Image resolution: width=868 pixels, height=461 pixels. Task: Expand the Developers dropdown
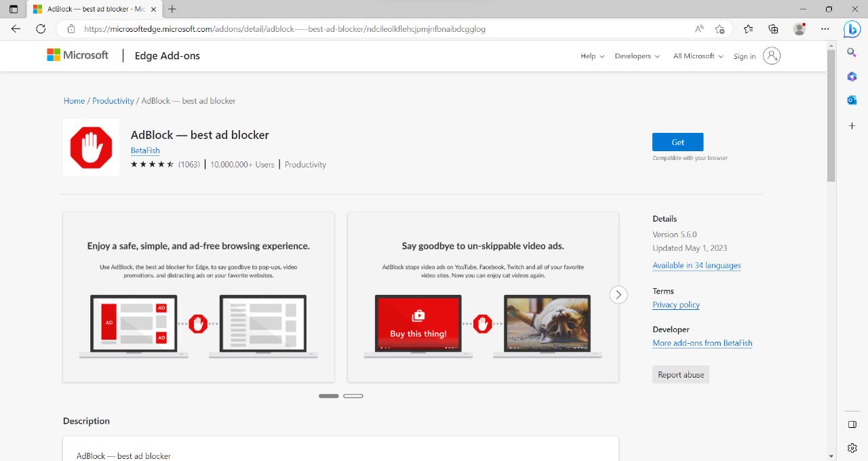tap(636, 56)
